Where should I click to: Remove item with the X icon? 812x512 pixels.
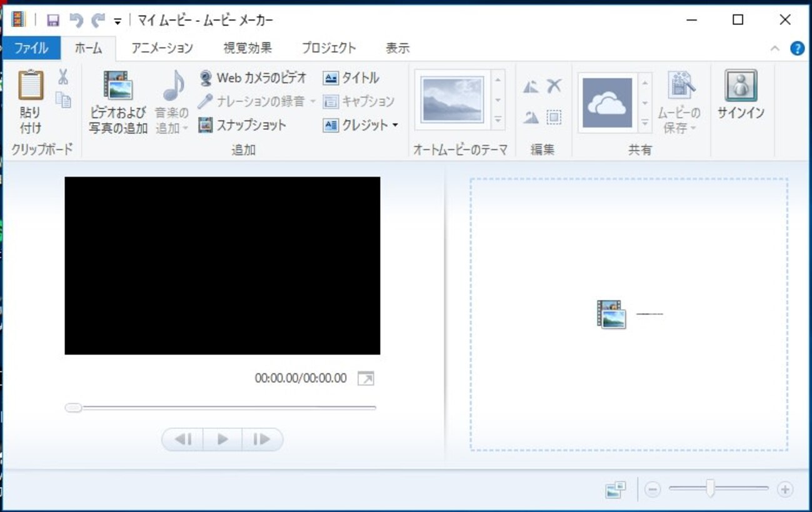[554, 86]
